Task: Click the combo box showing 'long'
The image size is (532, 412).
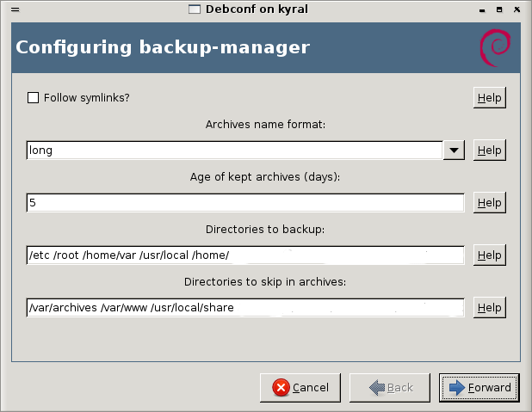Action: click(x=234, y=151)
